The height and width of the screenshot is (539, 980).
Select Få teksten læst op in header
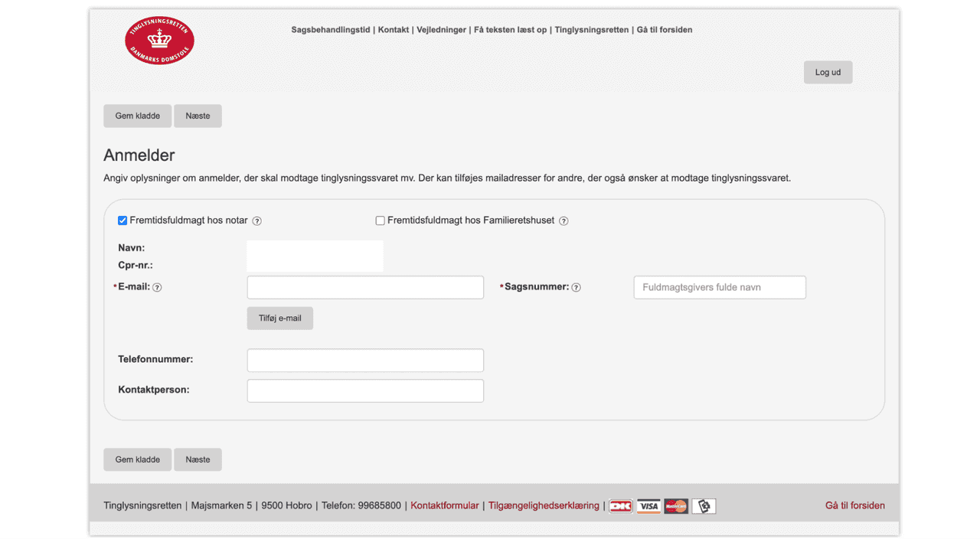click(510, 30)
